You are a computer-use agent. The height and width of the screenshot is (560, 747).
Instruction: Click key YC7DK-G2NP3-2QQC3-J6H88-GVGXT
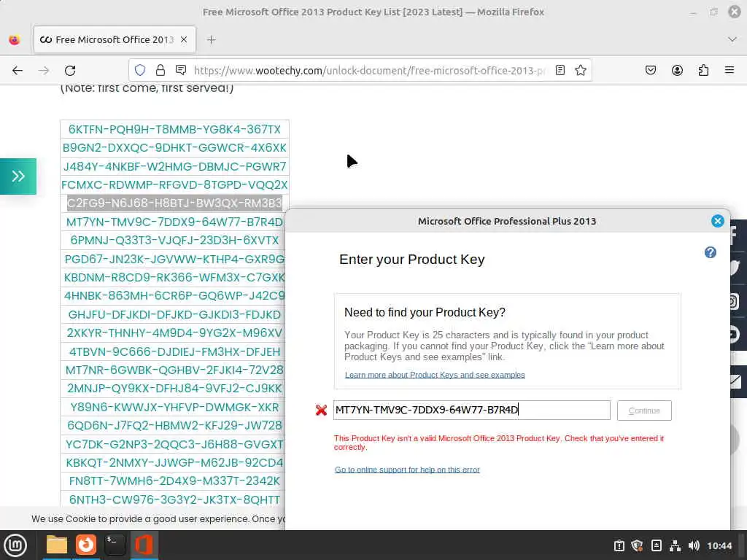(174, 444)
